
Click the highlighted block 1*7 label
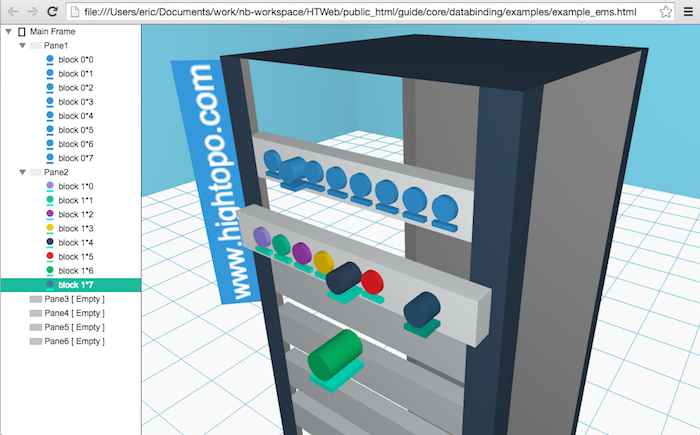click(x=75, y=284)
